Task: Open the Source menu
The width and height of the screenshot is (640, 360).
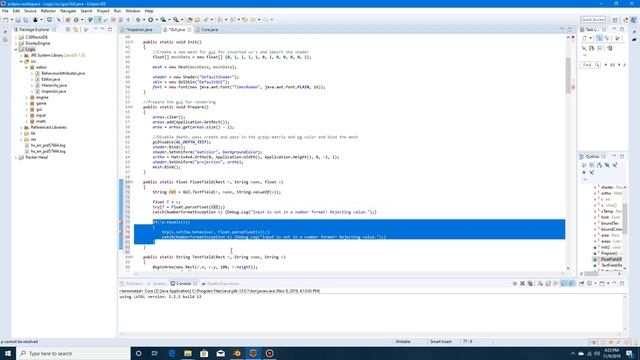Action: point(30,11)
